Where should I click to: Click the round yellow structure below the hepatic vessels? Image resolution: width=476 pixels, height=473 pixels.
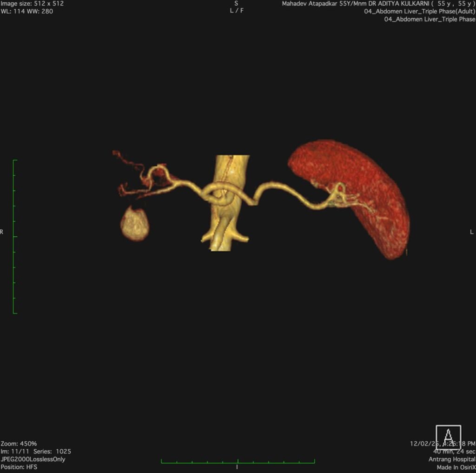(135, 224)
